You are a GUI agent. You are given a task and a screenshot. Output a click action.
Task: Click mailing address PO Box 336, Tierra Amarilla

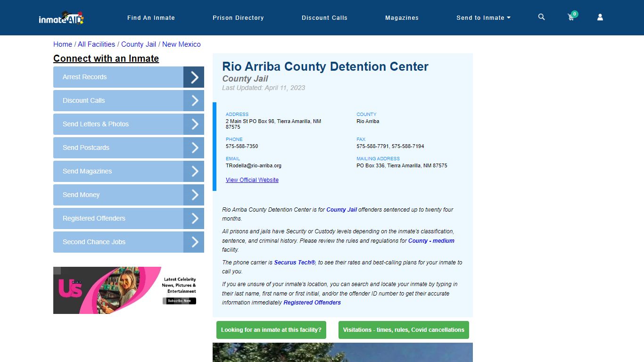pyautogui.click(x=402, y=166)
